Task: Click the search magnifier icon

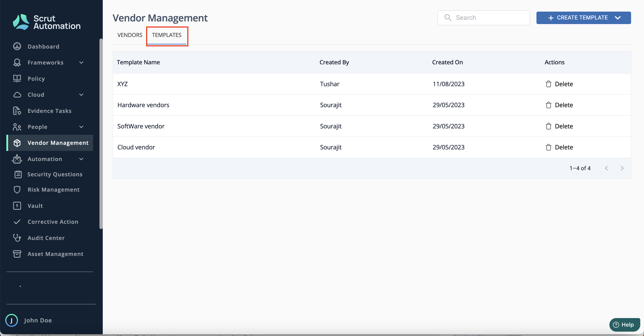Action: [448, 17]
